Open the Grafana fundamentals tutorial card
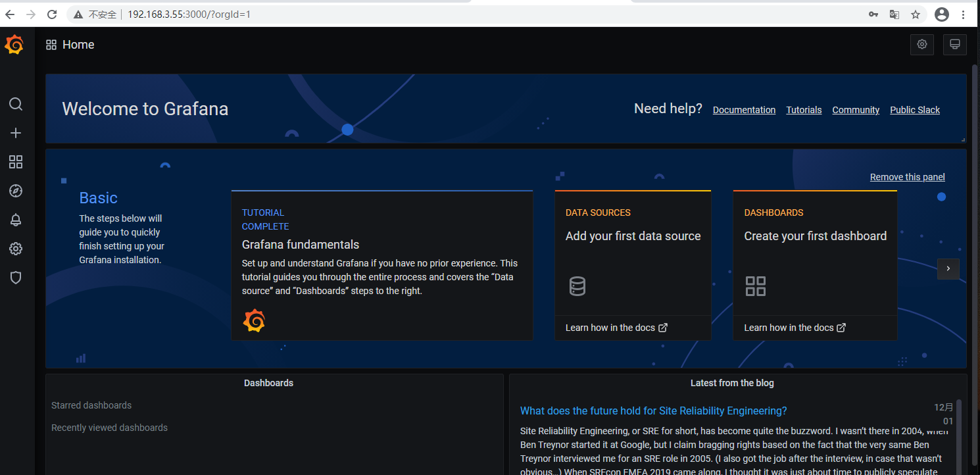The width and height of the screenshot is (980, 475). point(382,265)
